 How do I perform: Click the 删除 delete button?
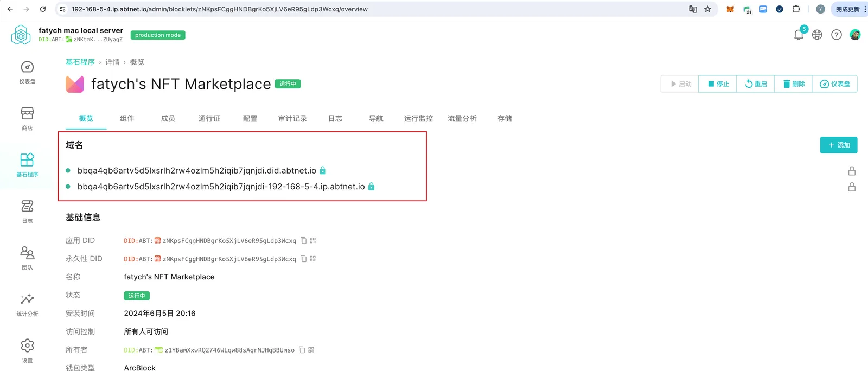coord(794,84)
